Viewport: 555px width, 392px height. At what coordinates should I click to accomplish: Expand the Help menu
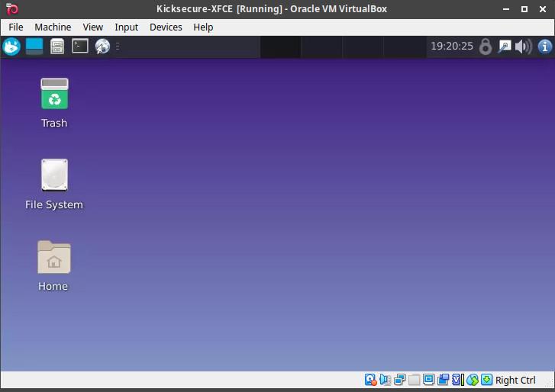203,27
